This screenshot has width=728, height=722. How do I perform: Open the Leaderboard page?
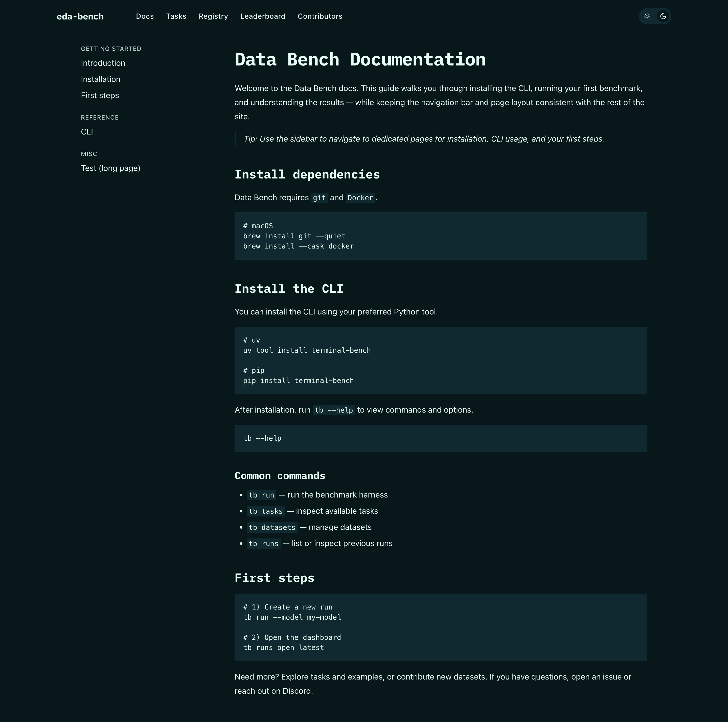click(263, 16)
